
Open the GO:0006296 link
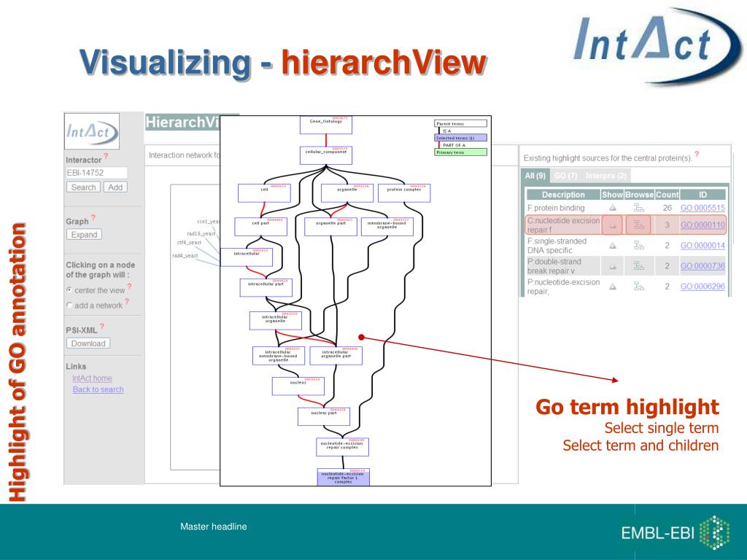pos(703,286)
